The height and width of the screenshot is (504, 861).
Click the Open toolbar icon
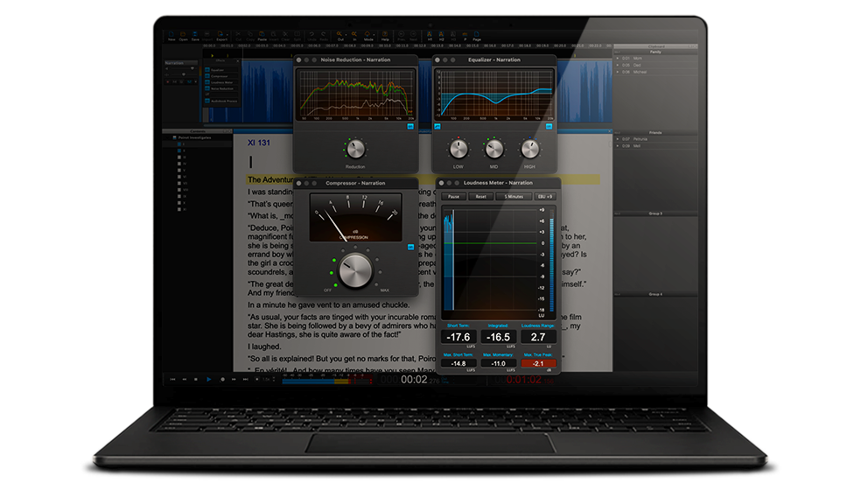coord(183,34)
